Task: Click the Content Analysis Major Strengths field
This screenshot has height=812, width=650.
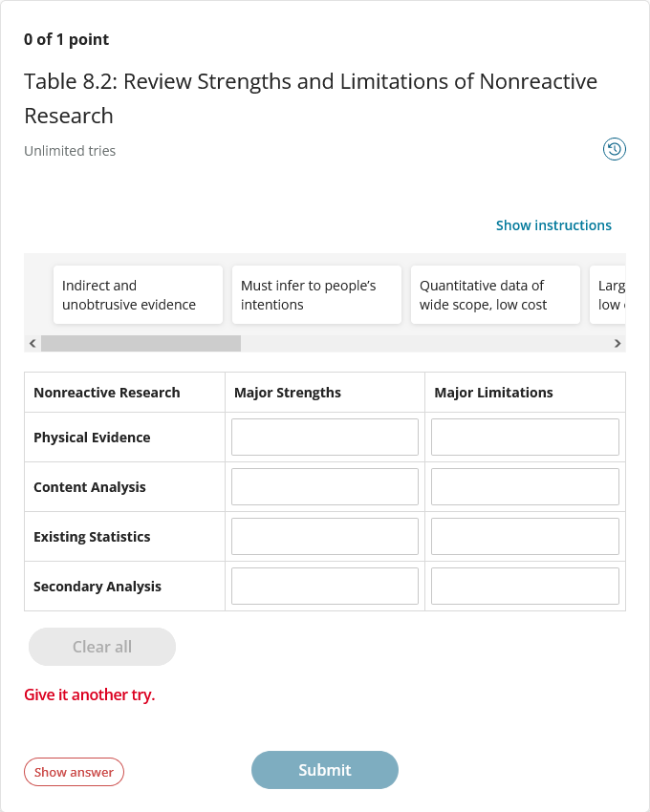Action: pos(324,486)
